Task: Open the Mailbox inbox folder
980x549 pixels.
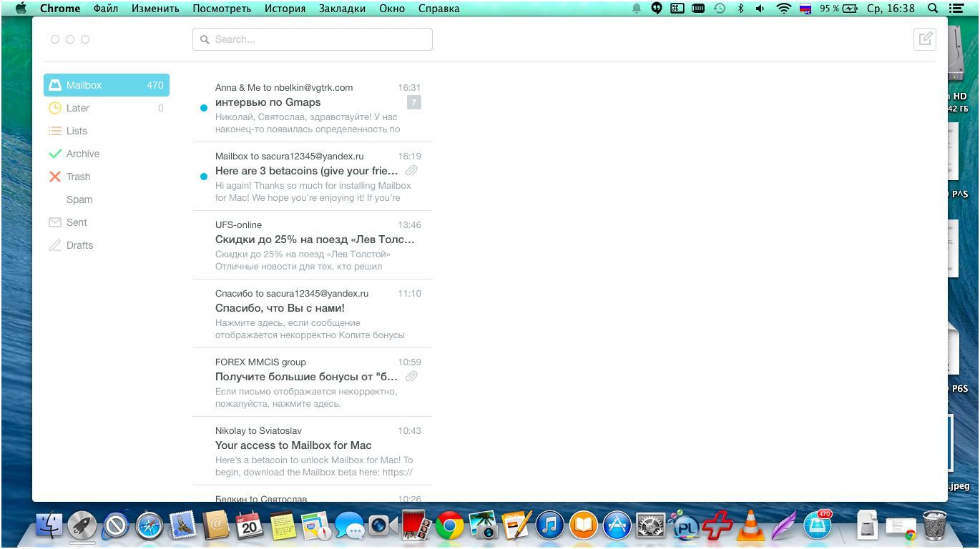Action: click(x=106, y=85)
